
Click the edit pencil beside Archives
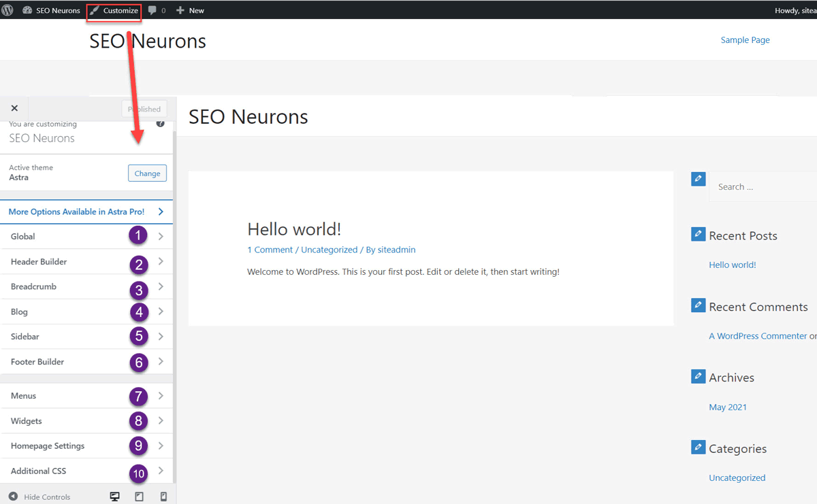coord(698,376)
